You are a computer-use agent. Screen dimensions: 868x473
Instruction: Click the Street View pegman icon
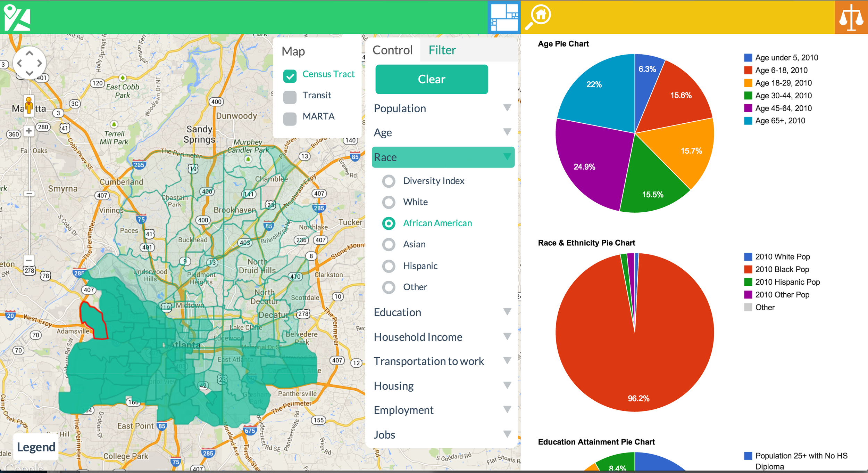[x=29, y=106]
